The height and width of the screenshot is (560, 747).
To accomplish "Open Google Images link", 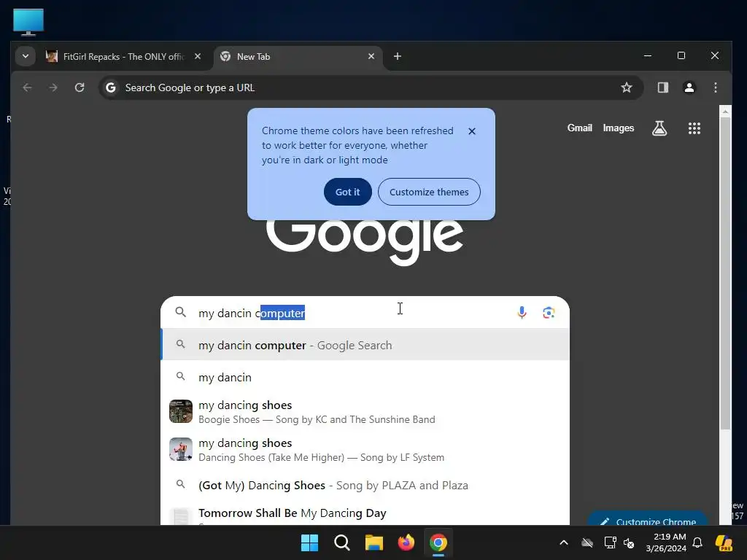I will coord(619,128).
